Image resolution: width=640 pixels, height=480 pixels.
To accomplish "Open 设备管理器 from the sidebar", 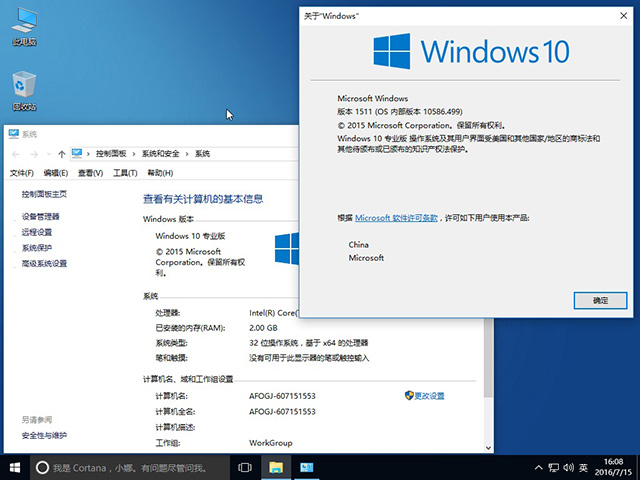I will tap(40, 217).
